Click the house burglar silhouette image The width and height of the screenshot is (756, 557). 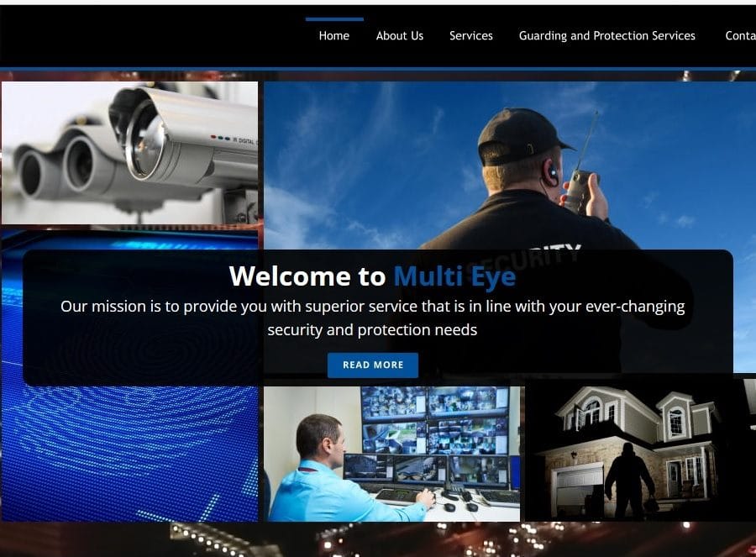click(x=640, y=451)
